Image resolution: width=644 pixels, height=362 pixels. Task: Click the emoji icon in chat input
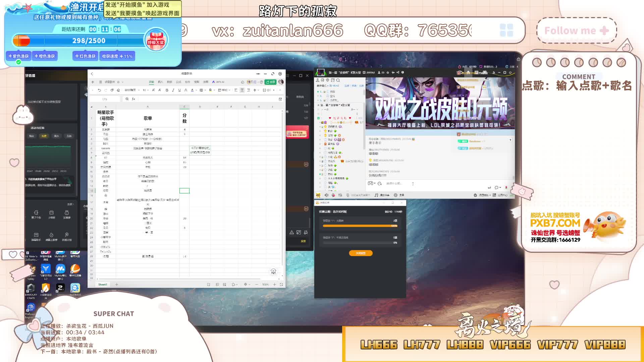[380, 184]
